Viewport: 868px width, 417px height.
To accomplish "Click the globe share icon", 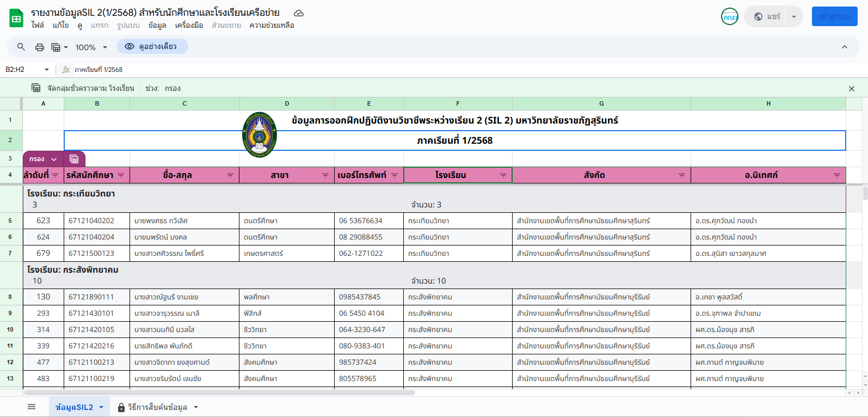I will (x=758, y=16).
